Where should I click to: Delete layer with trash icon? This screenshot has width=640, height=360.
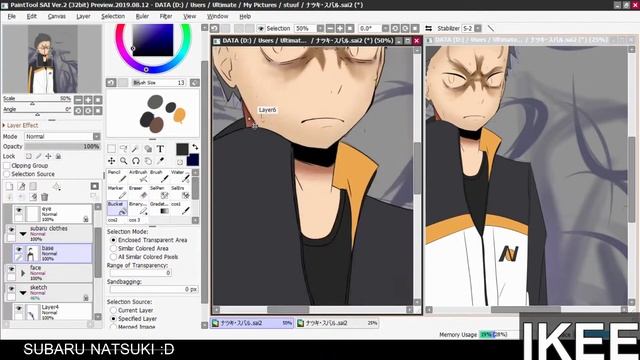(x=44, y=197)
